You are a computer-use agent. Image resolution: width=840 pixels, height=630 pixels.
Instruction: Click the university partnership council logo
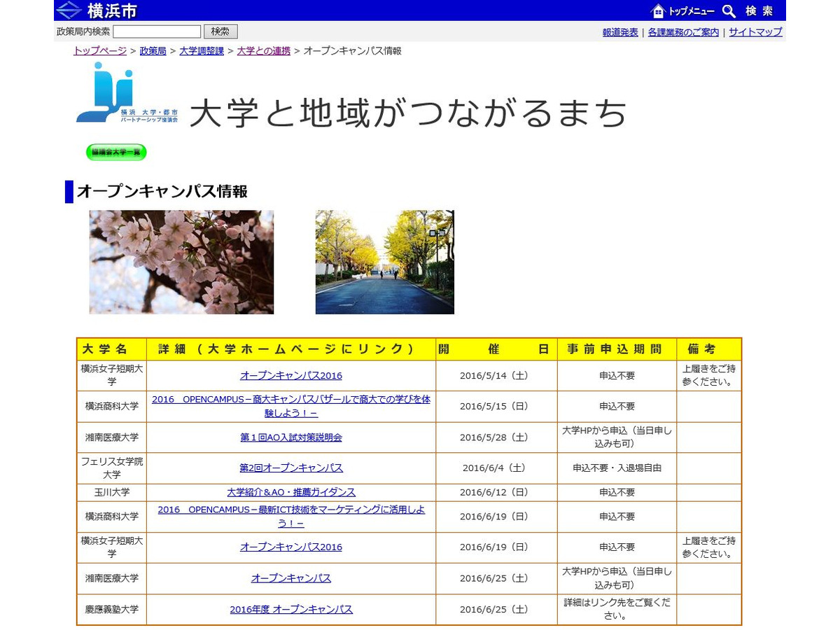[x=127, y=93]
